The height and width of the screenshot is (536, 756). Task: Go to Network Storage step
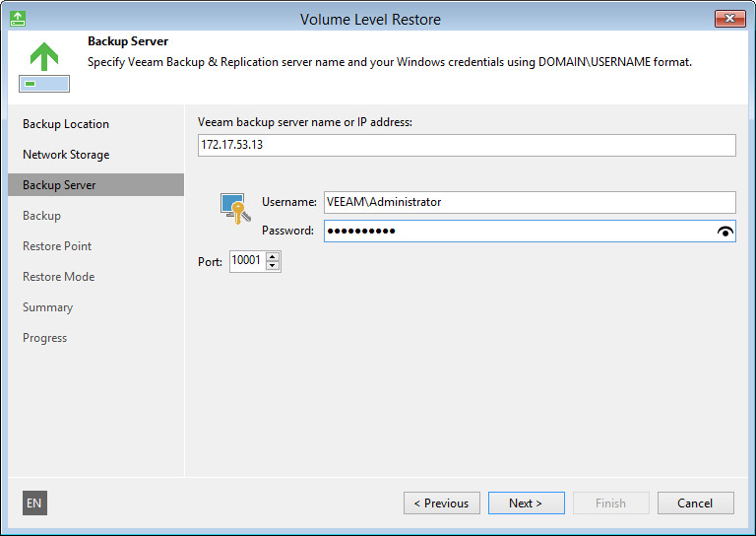tap(66, 155)
